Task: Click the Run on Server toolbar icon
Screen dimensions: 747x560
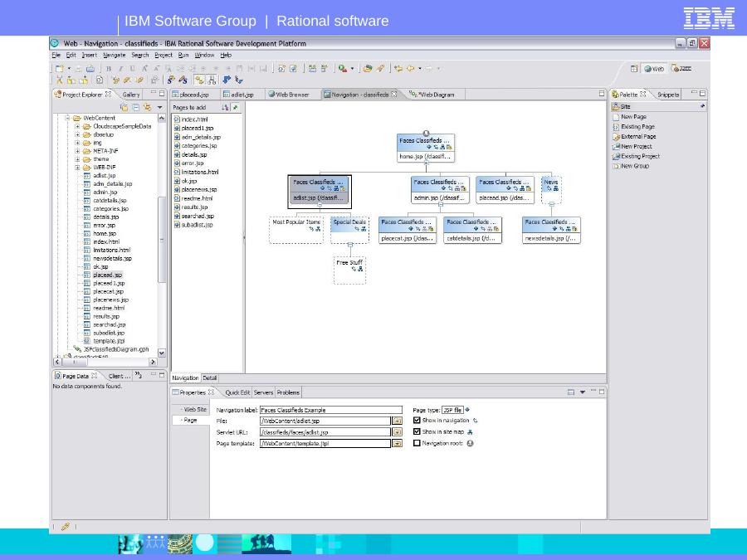Action: [343, 69]
